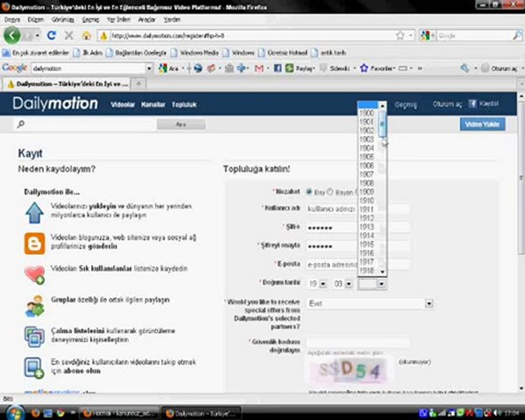
Task: Click the Güvenlik kodunu input field
Action: coord(358,342)
